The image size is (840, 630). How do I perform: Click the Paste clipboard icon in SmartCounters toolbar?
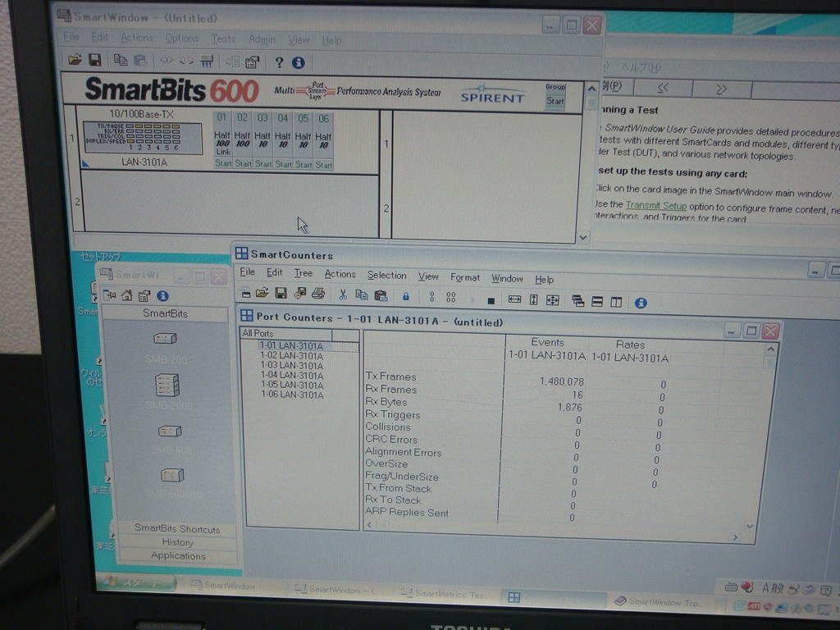(381, 295)
